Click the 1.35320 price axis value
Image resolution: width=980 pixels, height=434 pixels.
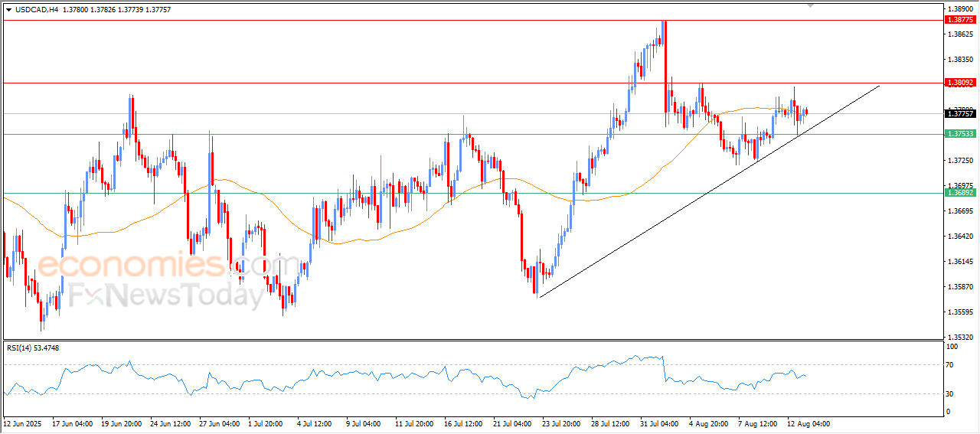tap(960, 337)
